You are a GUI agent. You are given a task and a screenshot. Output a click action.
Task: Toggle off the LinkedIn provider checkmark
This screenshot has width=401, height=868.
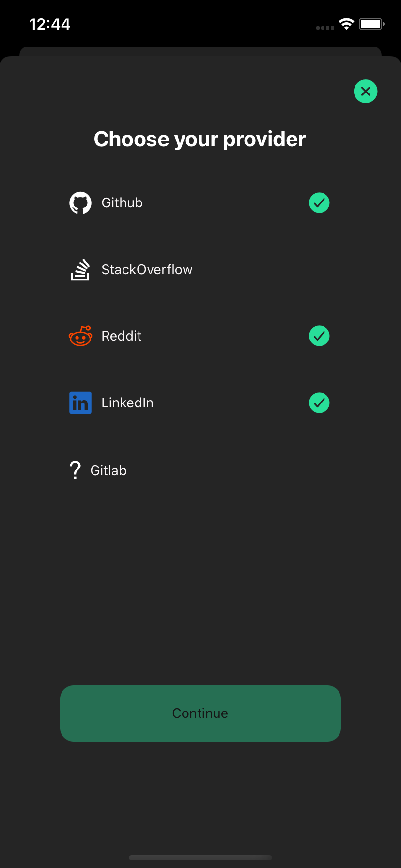coord(319,403)
